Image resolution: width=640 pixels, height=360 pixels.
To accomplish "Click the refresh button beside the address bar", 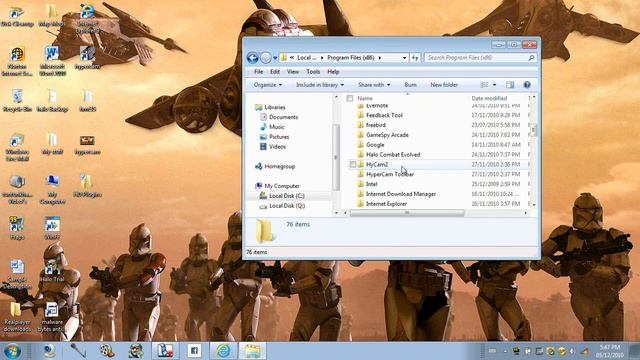I will (x=415, y=58).
